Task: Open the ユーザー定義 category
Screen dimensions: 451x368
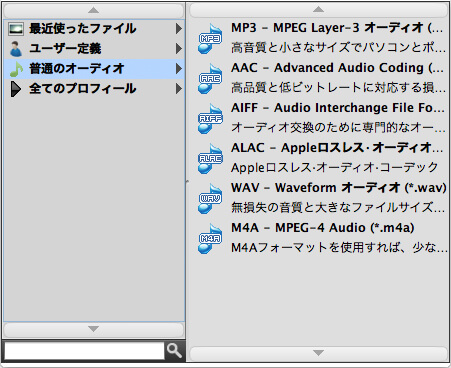Action: pyautogui.click(x=94, y=49)
